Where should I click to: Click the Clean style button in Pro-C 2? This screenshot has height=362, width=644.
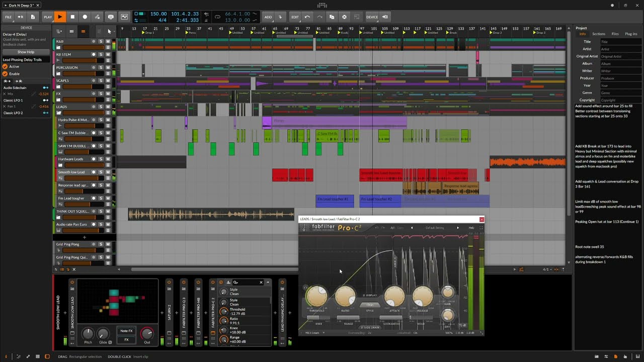pyautogui.click(x=370, y=305)
